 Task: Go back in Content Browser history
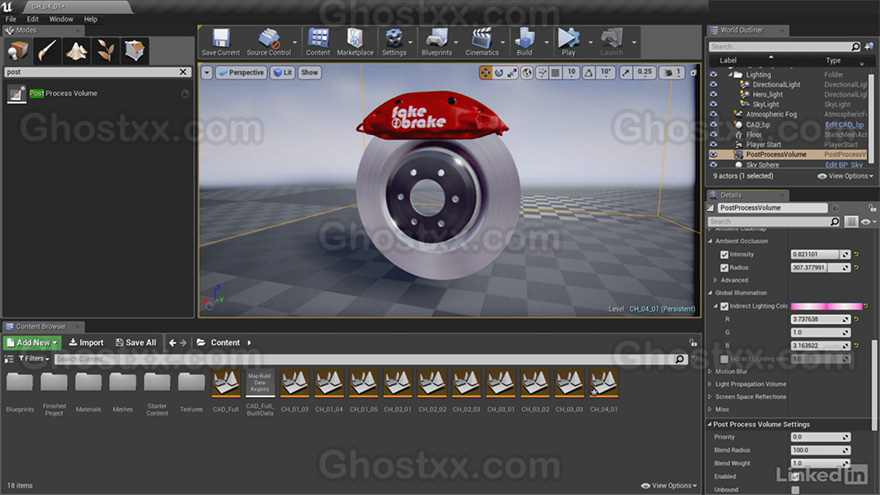(x=172, y=342)
